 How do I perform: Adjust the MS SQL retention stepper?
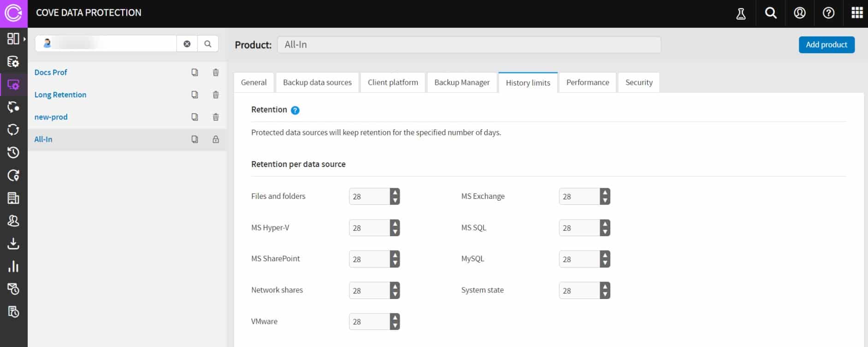pos(605,228)
